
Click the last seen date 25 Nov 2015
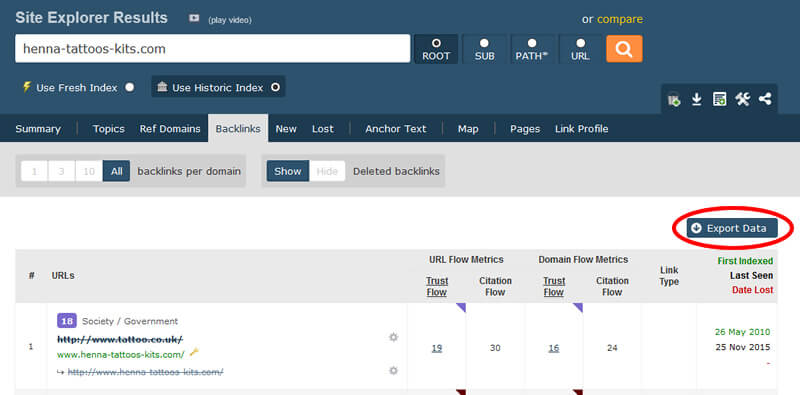click(742, 348)
